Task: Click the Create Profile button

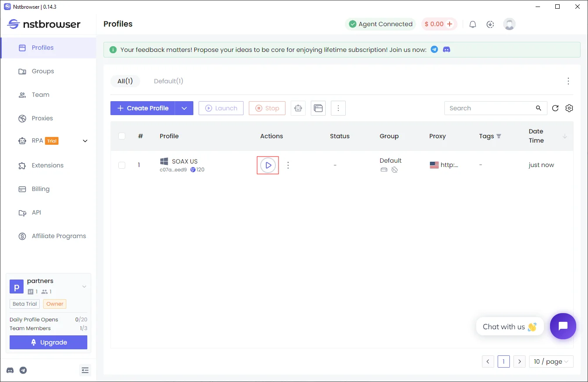Action: pos(143,108)
